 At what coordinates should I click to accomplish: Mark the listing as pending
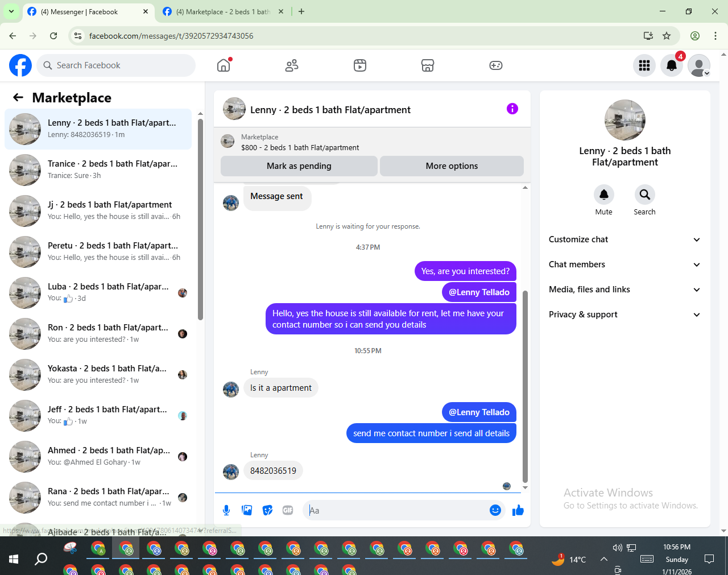pyautogui.click(x=299, y=166)
